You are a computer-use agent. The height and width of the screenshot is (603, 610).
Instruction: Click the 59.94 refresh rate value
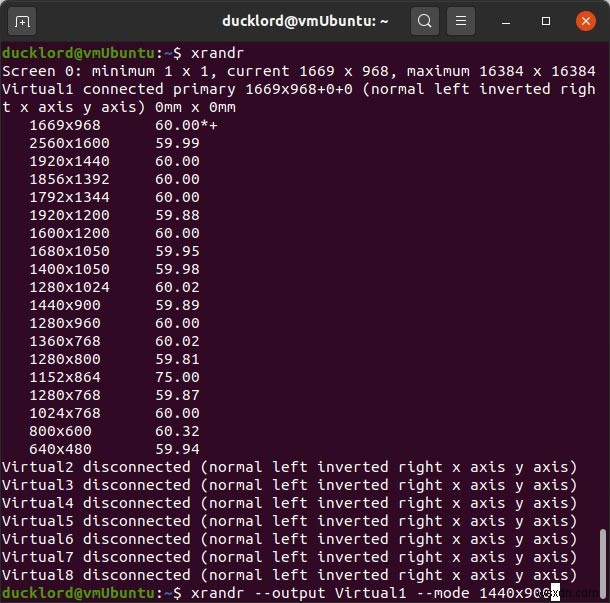[177, 449]
